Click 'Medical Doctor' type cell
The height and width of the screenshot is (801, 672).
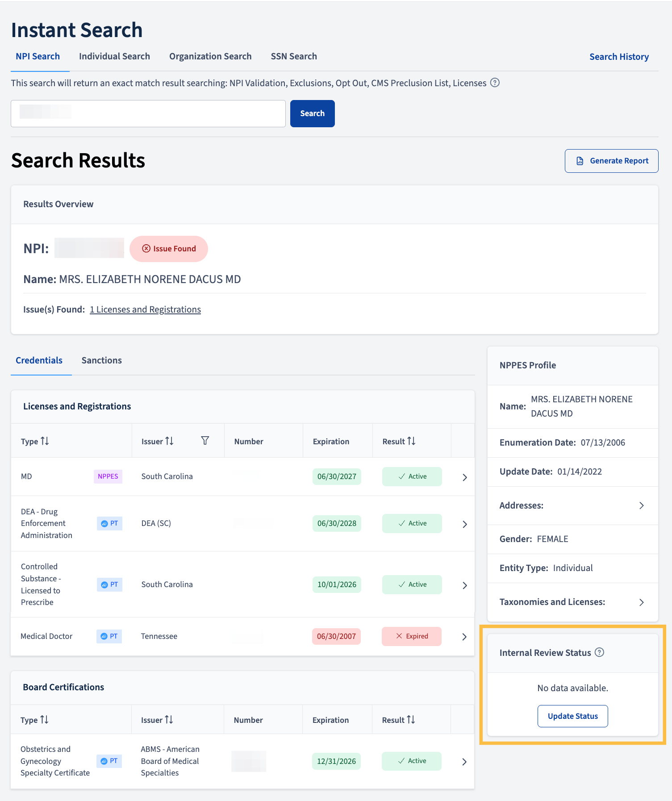pos(46,636)
